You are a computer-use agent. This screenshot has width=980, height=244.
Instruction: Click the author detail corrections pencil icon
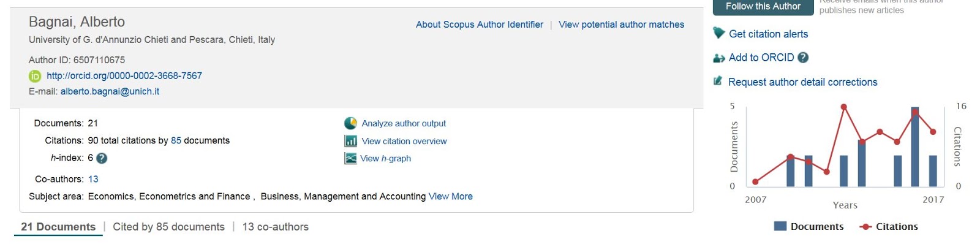pyautogui.click(x=718, y=81)
